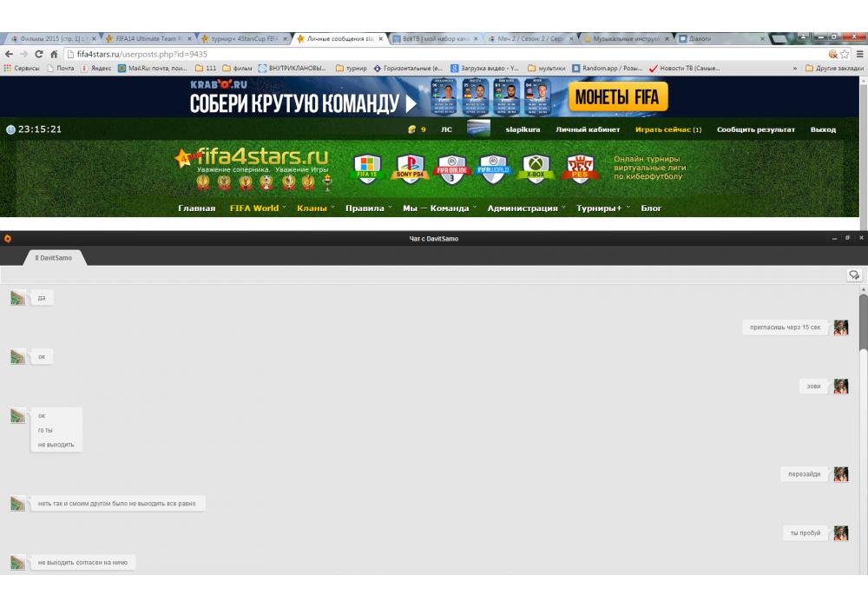The height and width of the screenshot is (608, 868).
Task: Open Личный кабинет
Action: pyautogui.click(x=588, y=129)
